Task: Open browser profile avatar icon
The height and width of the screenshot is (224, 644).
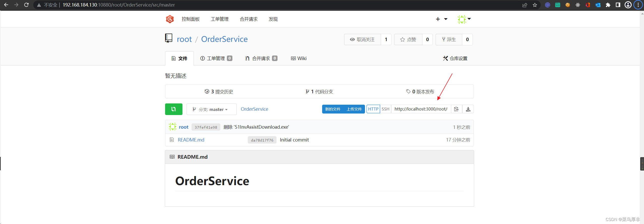Action: [628, 5]
